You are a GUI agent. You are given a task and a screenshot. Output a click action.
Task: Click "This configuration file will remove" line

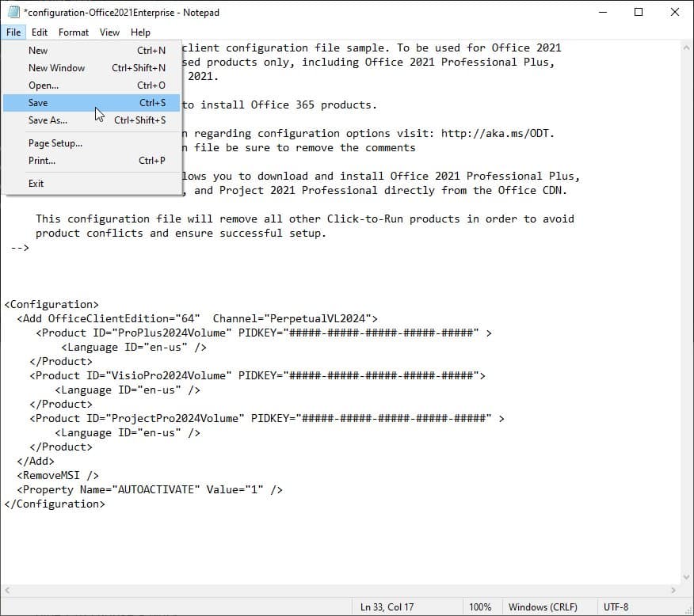[305, 219]
